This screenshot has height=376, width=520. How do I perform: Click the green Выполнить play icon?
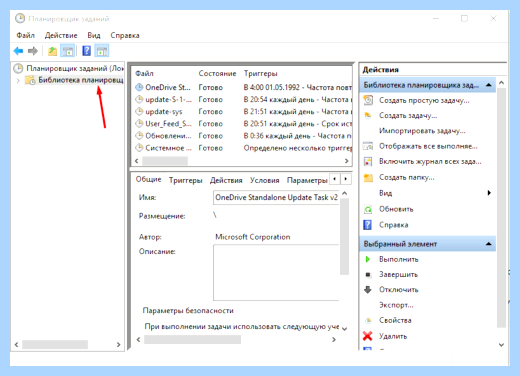(x=368, y=259)
